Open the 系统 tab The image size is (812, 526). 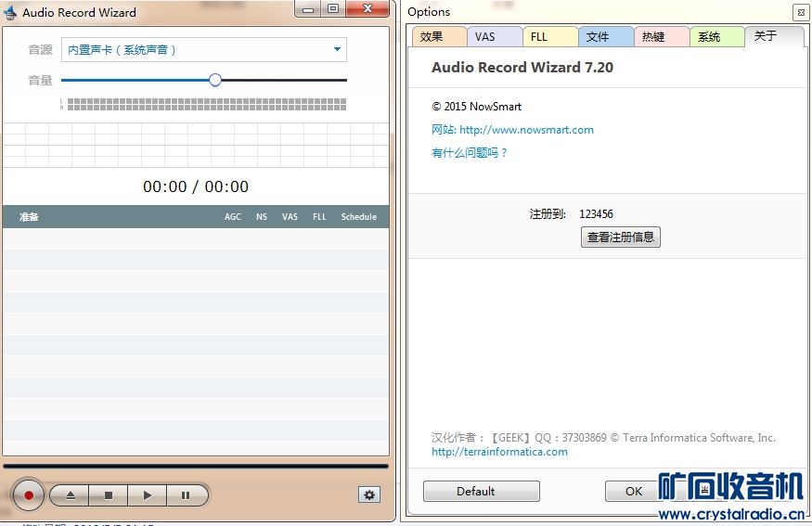717,37
